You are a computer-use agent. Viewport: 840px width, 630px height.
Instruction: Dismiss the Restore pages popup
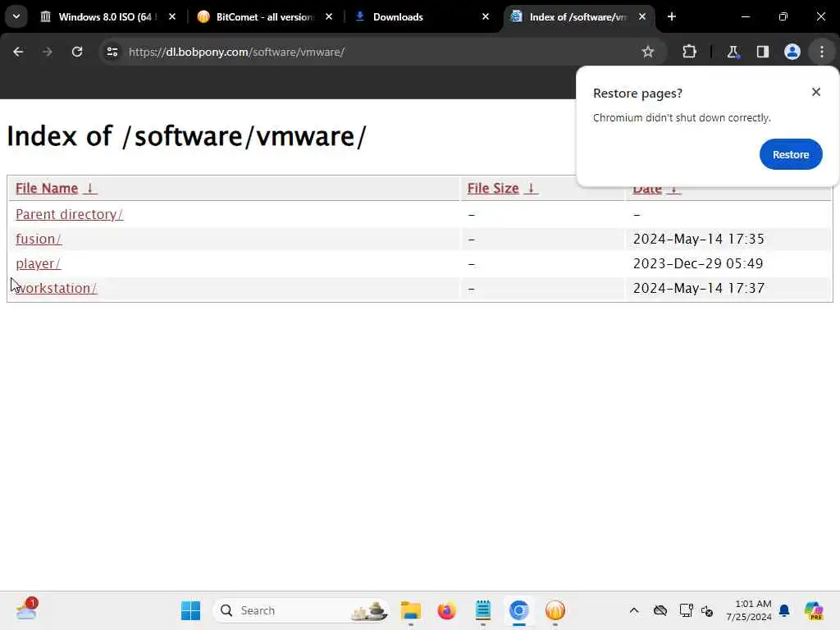816,92
